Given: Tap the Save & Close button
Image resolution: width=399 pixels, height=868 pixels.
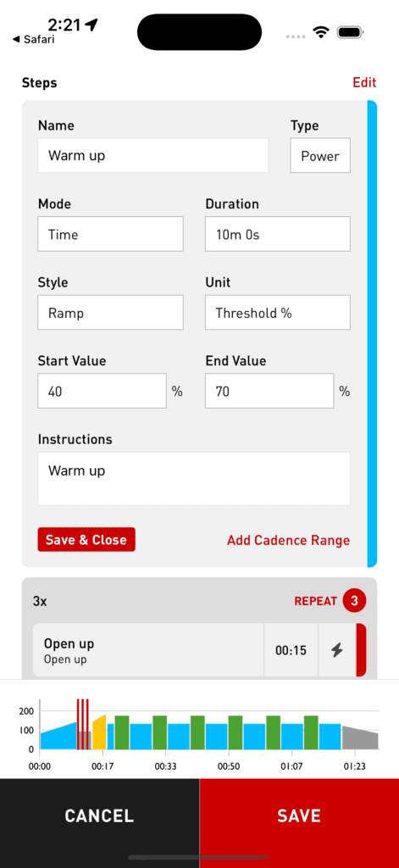Looking at the screenshot, I should 86,540.
